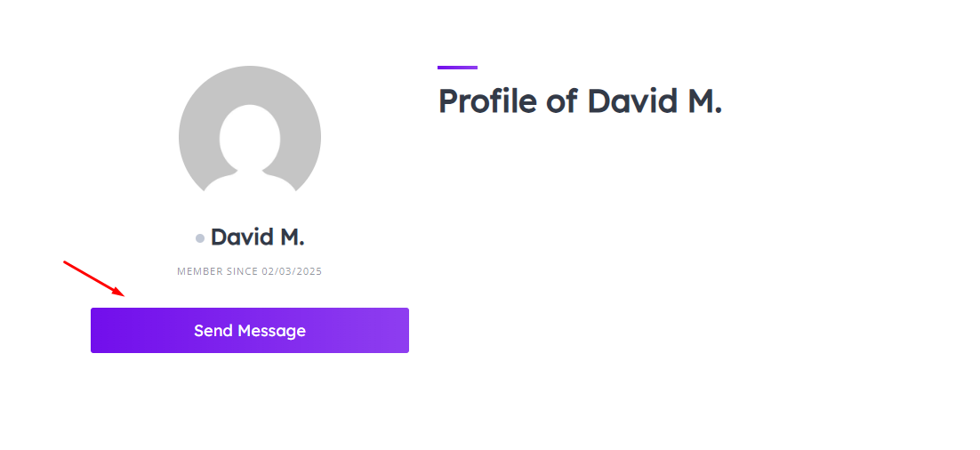Screen dimensions: 980x450
Task: Click the Send Message button
Action: [x=249, y=330]
